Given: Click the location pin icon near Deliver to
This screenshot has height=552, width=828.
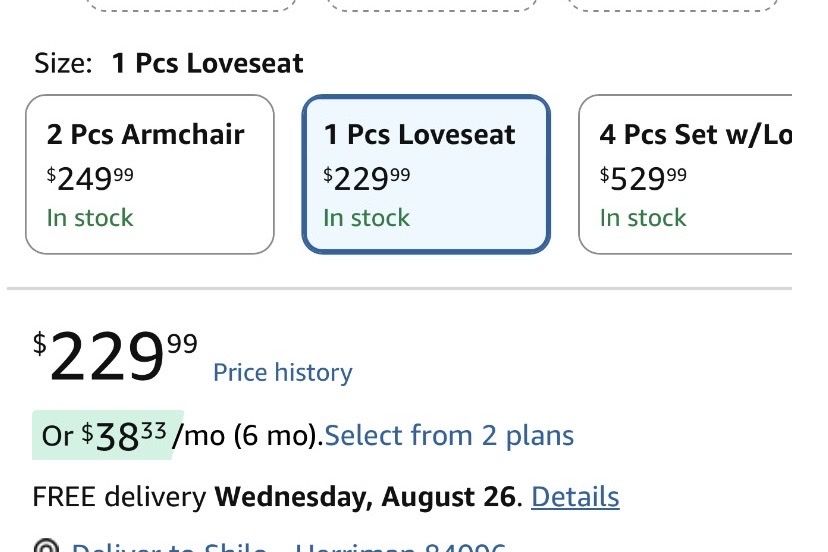Looking at the screenshot, I should pyautogui.click(x=46, y=546).
